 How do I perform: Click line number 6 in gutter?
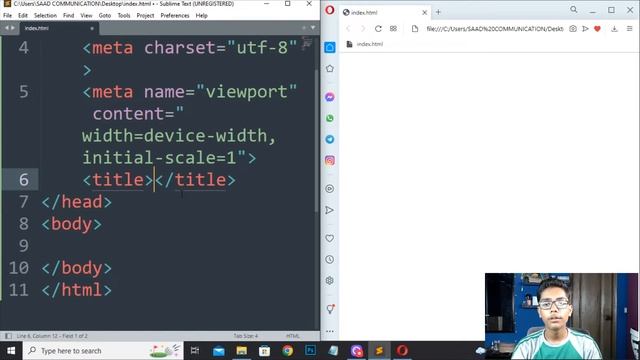[x=24, y=180]
